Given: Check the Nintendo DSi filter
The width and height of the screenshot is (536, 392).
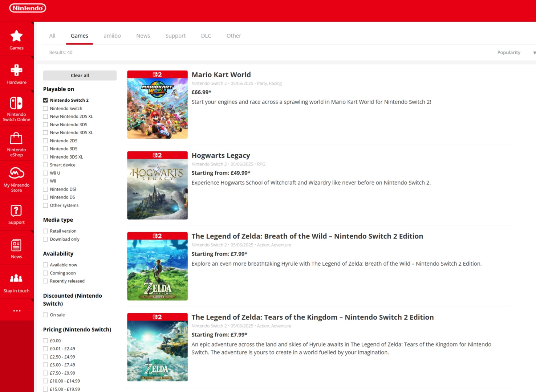Looking at the screenshot, I should (x=45, y=189).
